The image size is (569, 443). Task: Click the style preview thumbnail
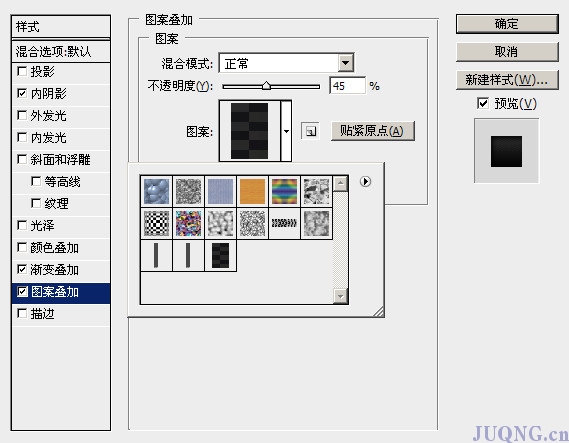click(x=506, y=151)
